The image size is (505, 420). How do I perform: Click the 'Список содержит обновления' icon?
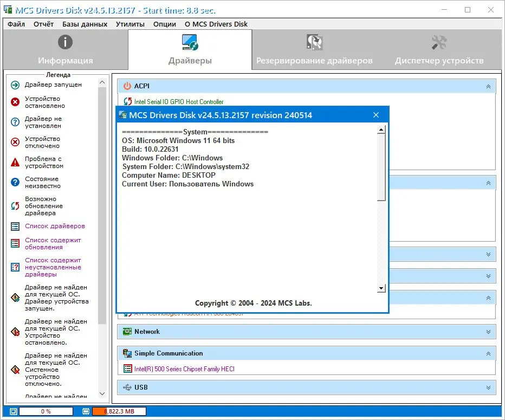coord(15,243)
